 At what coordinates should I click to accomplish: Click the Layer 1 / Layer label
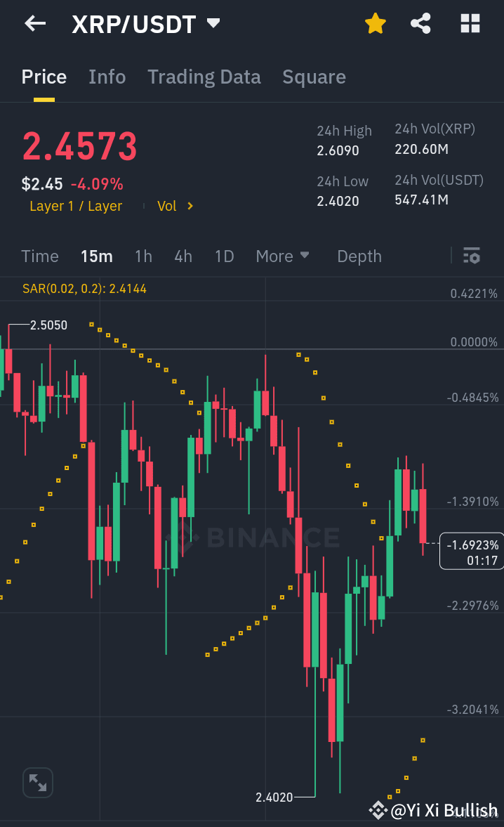76,206
